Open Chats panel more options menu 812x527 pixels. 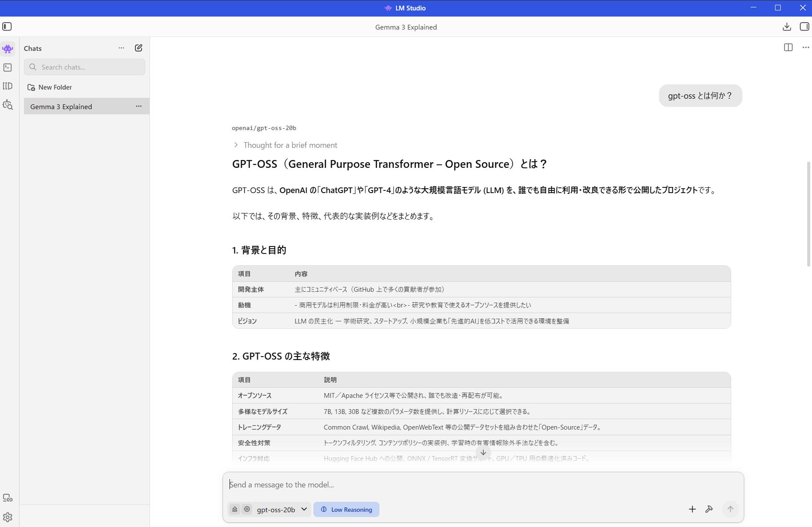pos(121,48)
